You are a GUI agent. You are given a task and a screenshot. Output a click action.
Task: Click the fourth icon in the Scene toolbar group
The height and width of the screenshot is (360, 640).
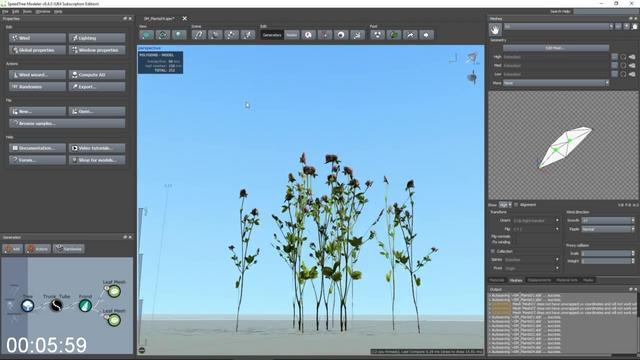(x=247, y=35)
